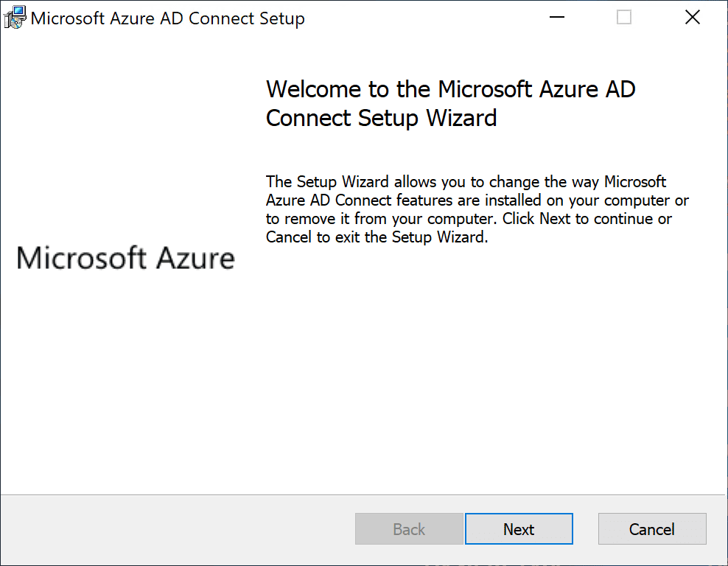The width and height of the screenshot is (728, 566).
Task: Click the "Connect Setup Wizard" heading line
Action: (x=381, y=118)
